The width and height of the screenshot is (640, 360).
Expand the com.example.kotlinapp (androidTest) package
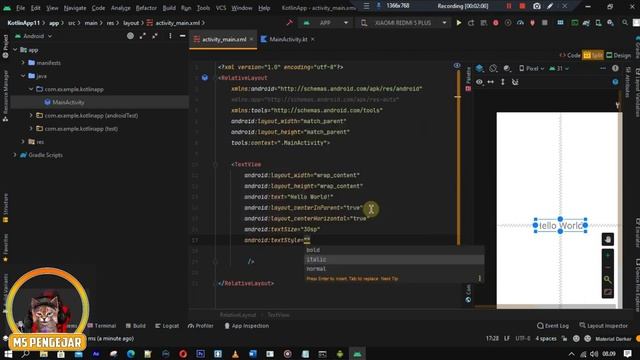[31, 116]
